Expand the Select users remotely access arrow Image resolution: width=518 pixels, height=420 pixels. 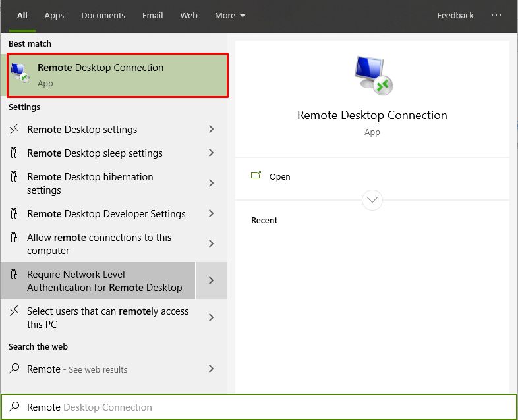point(211,317)
